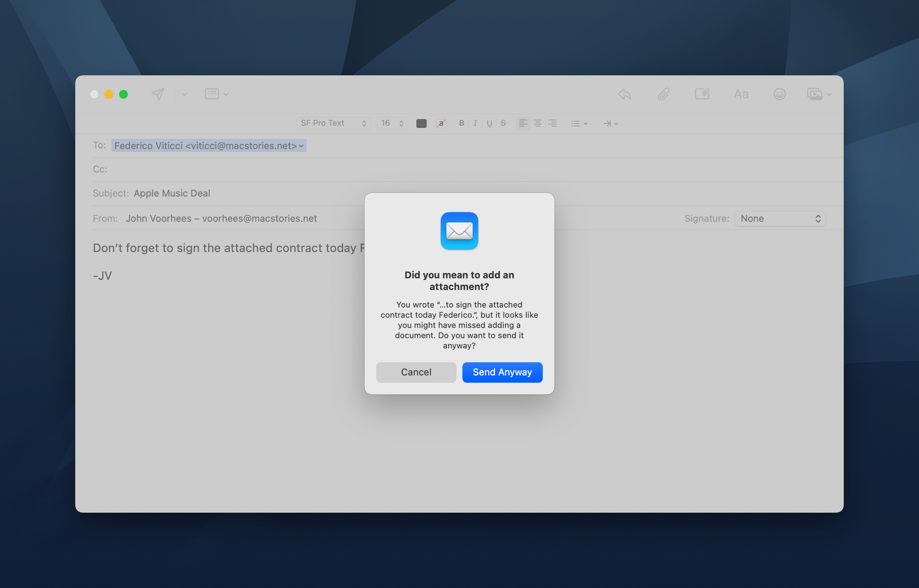Pick the text background color swatch
Viewport: 919px width, 588px height.
click(x=441, y=123)
